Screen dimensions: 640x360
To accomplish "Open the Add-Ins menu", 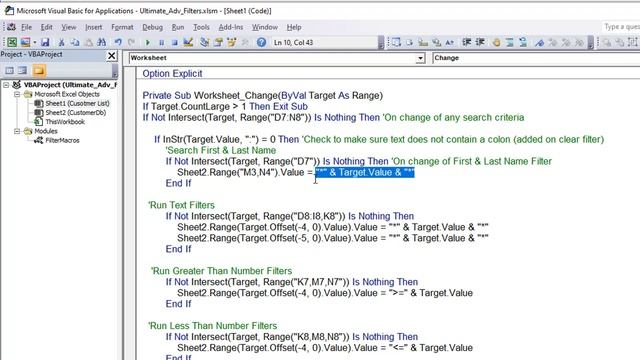I will [231, 27].
